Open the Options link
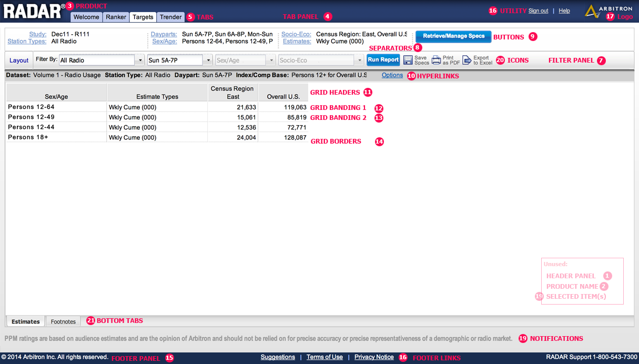The height and width of the screenshot is (364, 639). [392, 75]
